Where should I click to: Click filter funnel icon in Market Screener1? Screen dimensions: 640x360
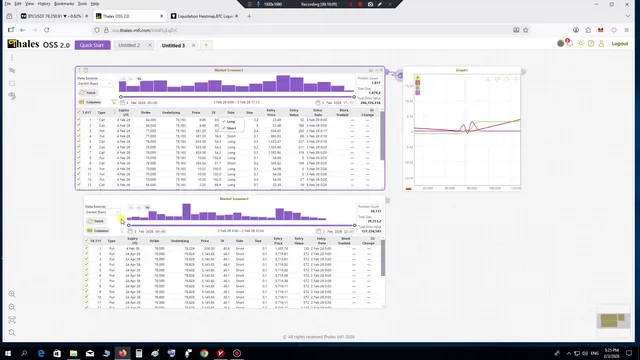[x=114, y=102]
